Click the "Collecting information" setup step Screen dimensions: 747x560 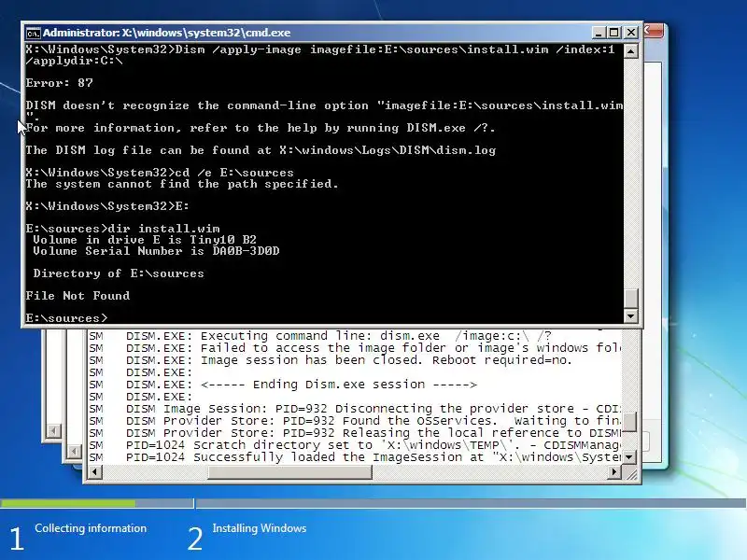(x=91, y=528)
